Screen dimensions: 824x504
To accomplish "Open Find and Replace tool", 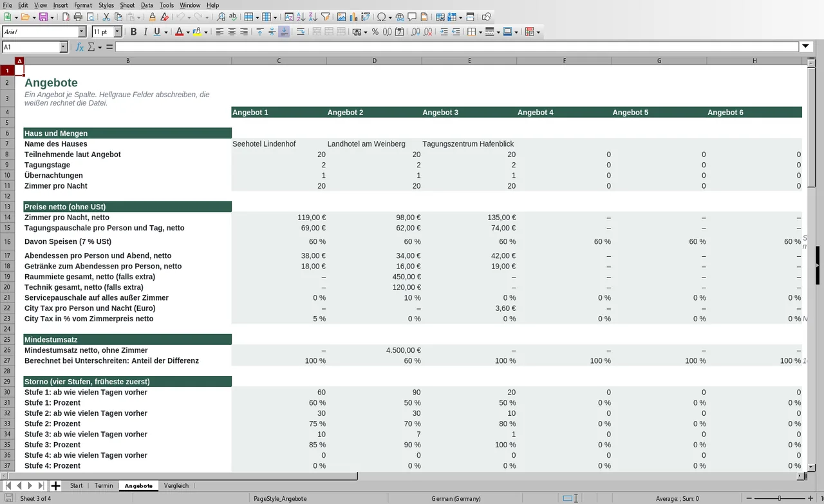I will (221, 17).
